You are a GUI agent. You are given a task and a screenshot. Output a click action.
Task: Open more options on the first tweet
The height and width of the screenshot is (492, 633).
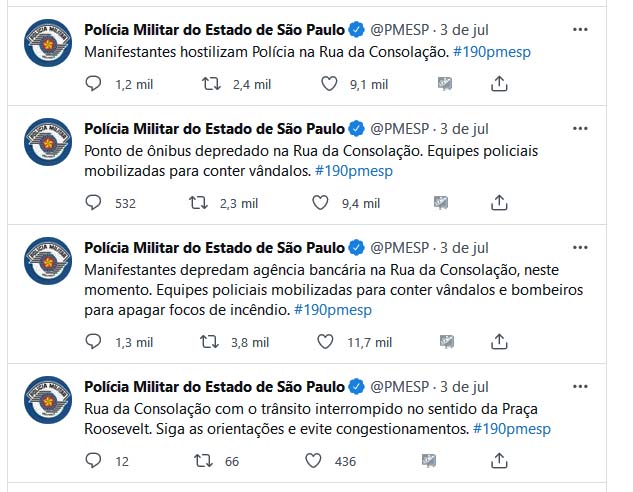(x=580, y=29)
